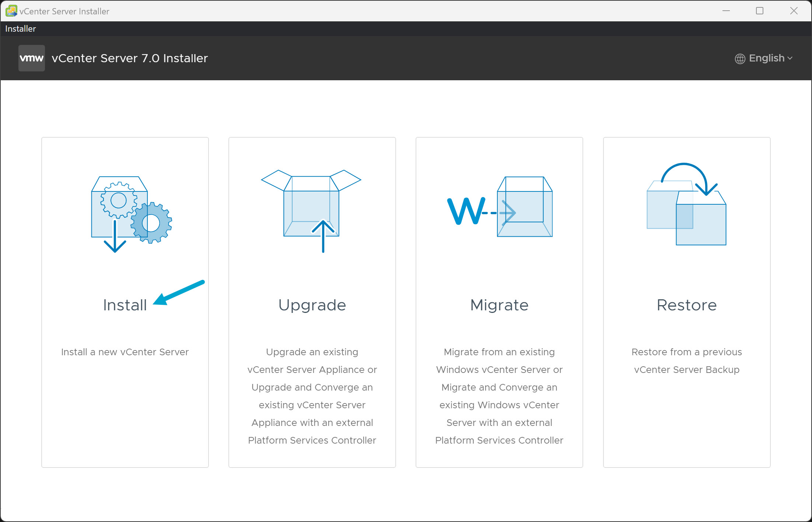
Task: Click "Install a new vCenter Server" description
Action: click(125, 352)
